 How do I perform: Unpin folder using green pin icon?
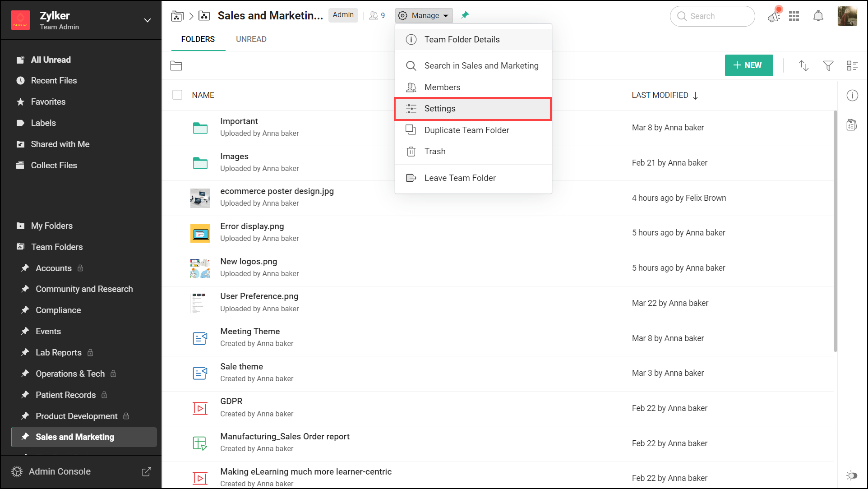[465, 15]
